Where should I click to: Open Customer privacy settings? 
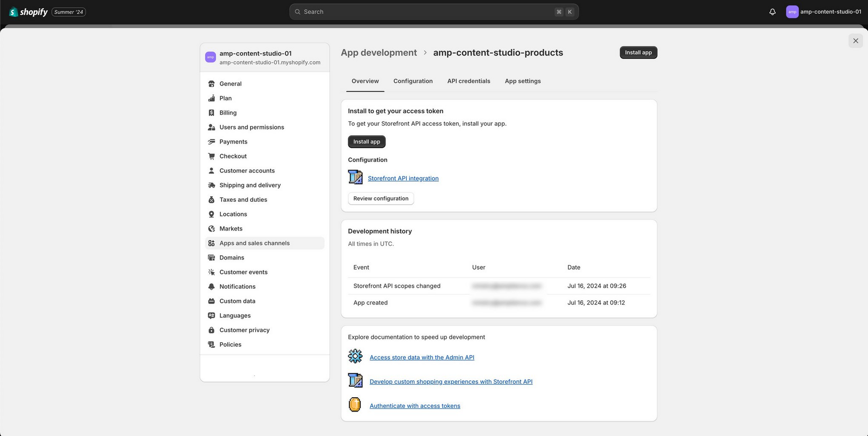(265, 330)
